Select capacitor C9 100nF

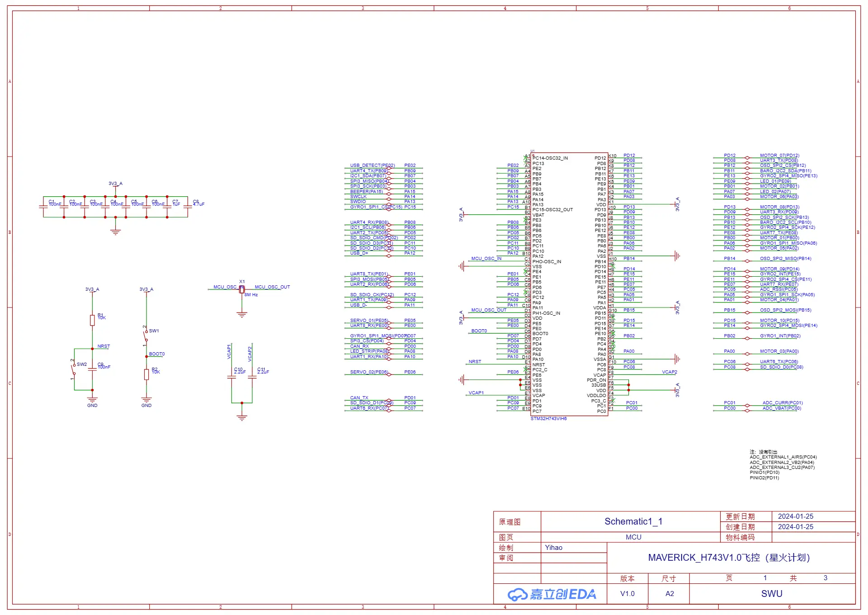pos(92,369)
